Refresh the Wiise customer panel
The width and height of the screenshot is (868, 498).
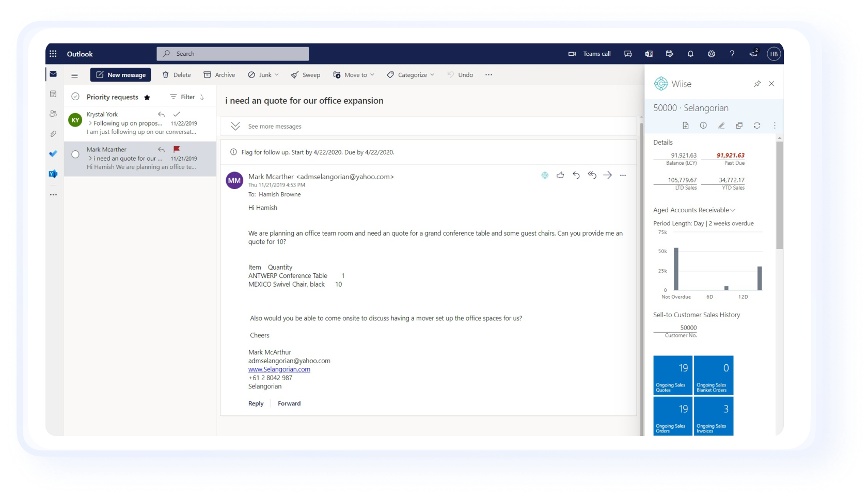[x=757, y=126]
